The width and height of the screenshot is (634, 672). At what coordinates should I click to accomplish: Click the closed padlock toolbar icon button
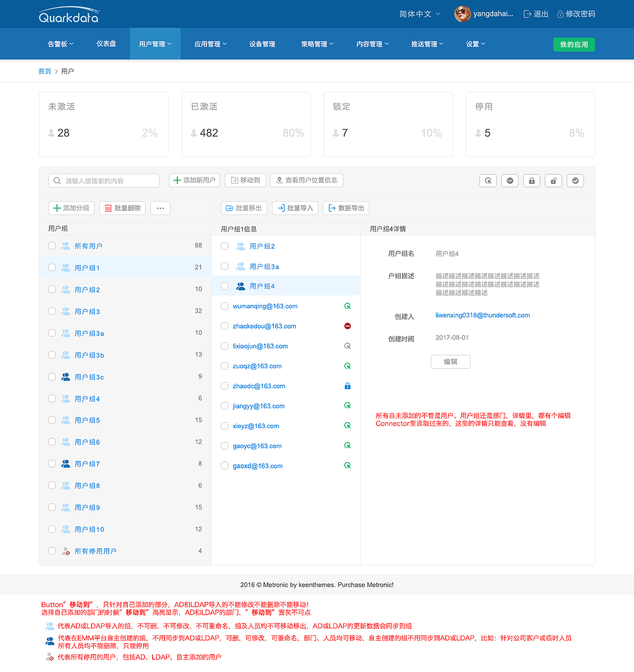click(x=531, y=181)
